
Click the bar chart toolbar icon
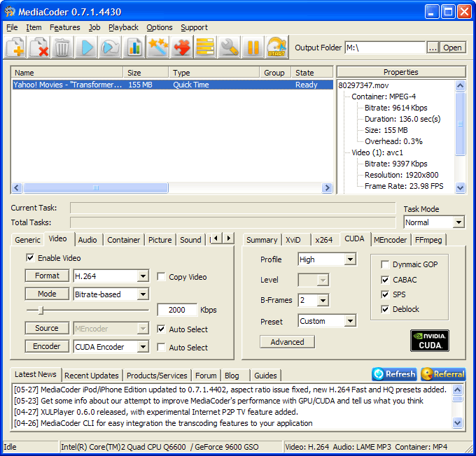[134, 48]
